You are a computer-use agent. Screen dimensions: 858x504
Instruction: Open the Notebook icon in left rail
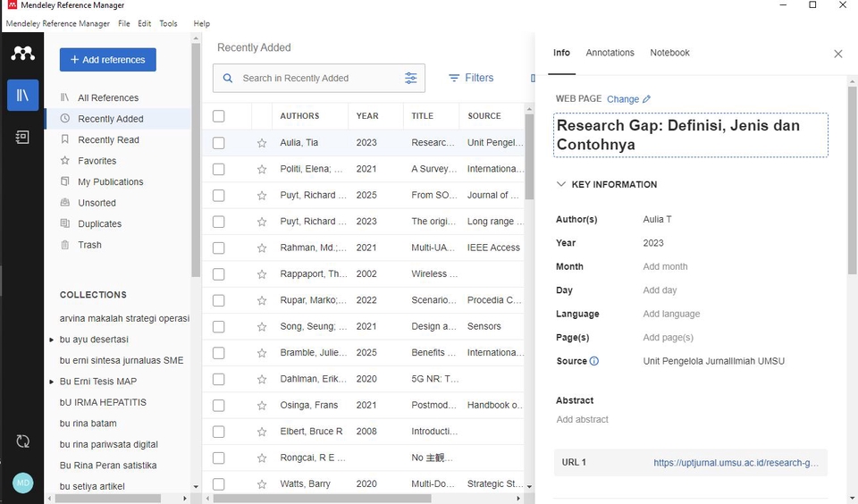point(22,138)
